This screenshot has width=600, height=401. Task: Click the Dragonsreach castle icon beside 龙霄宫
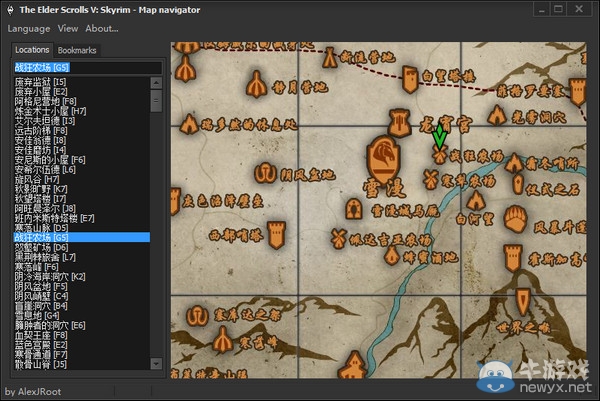[399, 123]
